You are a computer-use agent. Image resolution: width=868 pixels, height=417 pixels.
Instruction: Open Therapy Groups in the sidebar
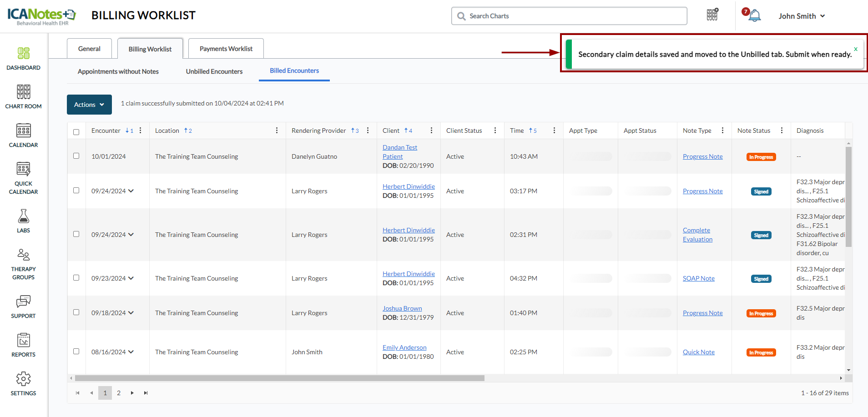[x=23, y=264]
